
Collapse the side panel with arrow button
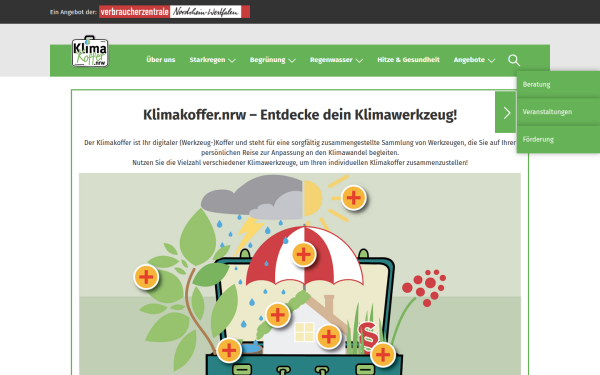coord(506,112)
